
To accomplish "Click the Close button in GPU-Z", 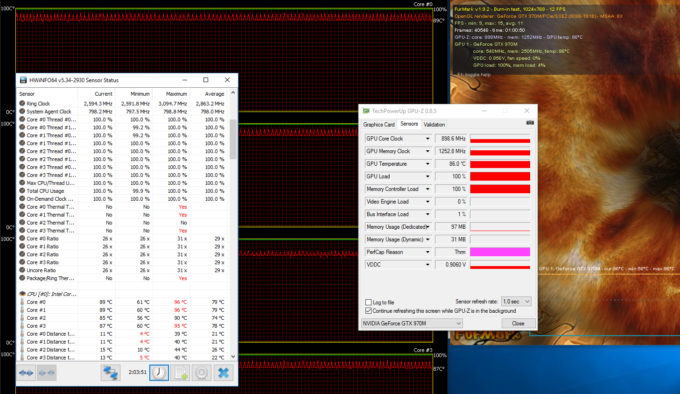I will coord(518,323).
